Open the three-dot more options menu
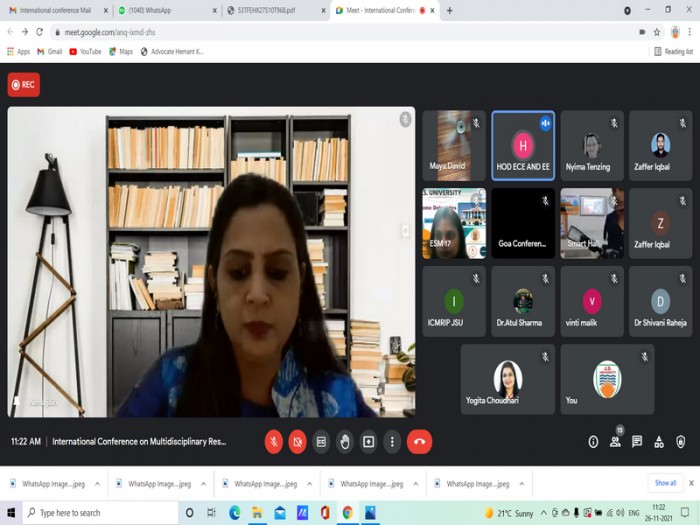 tap(392, 442)
